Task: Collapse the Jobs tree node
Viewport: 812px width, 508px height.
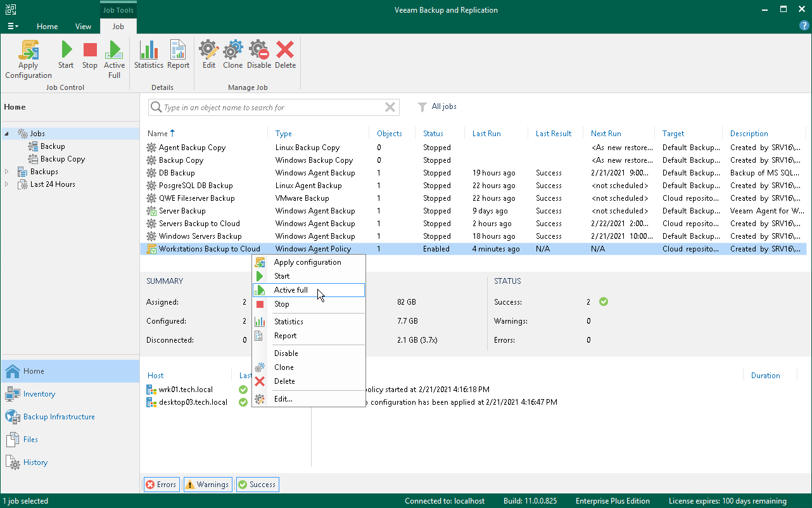Action: pyautogui.click(x=7, y=134)
